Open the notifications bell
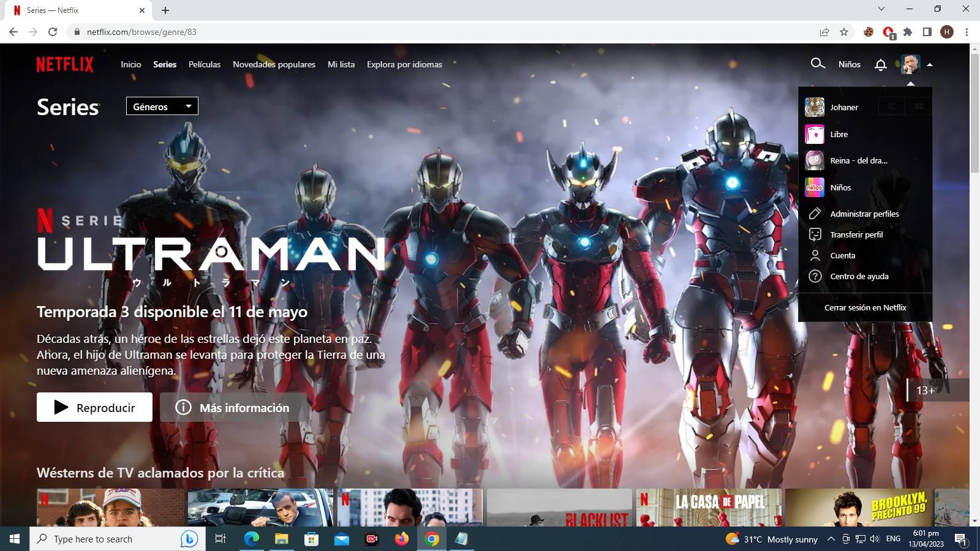The image size is (980, 551). tap(881, 64)
